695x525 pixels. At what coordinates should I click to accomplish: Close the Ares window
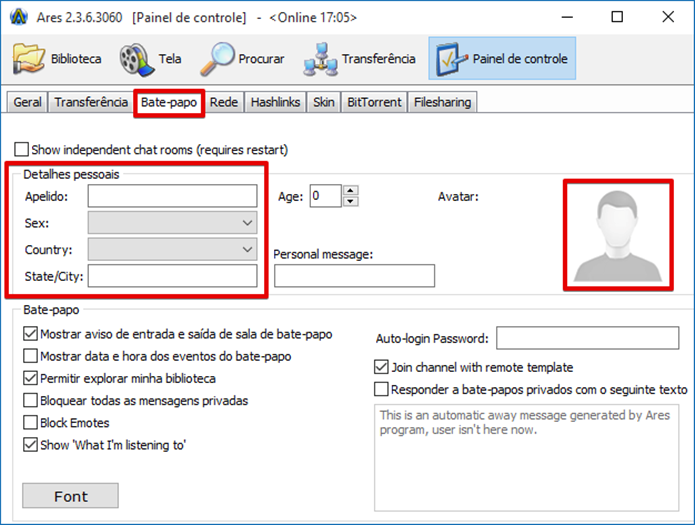(668, 17)
